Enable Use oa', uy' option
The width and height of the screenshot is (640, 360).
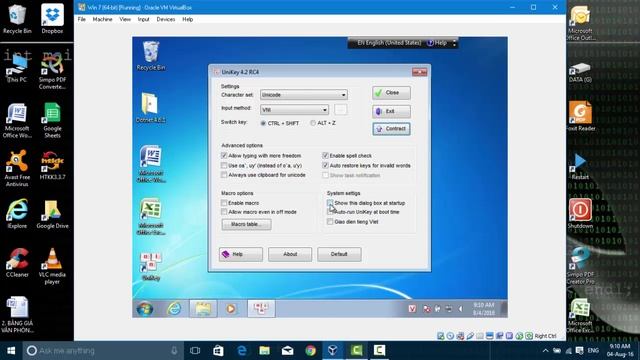point(224,165)
